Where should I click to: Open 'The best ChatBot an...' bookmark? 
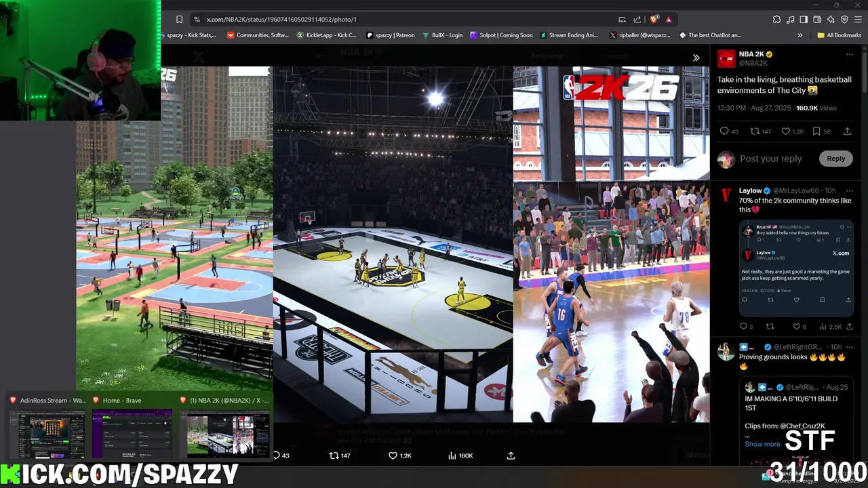[x=709, y=35]
